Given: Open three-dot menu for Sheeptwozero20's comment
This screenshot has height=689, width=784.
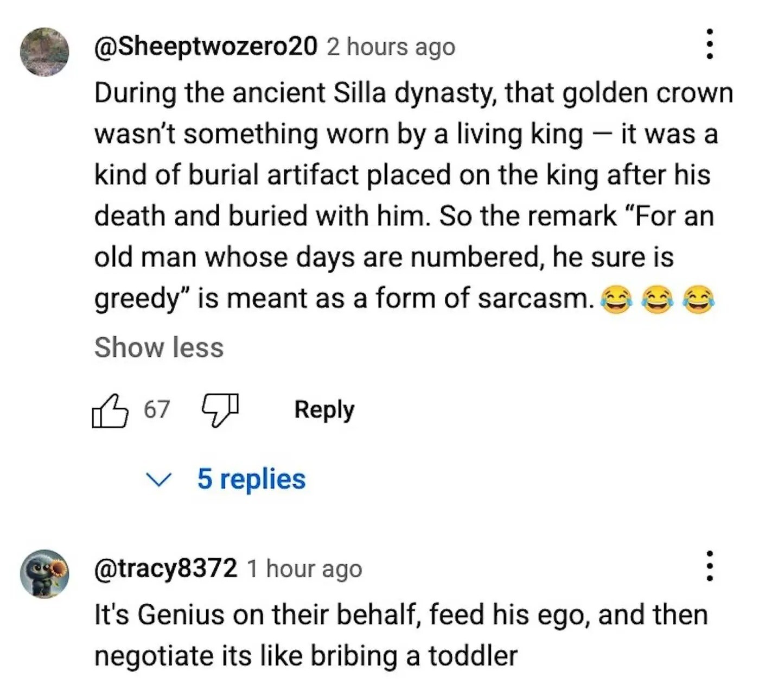Looking at the screenshot, I should (709, 45).
